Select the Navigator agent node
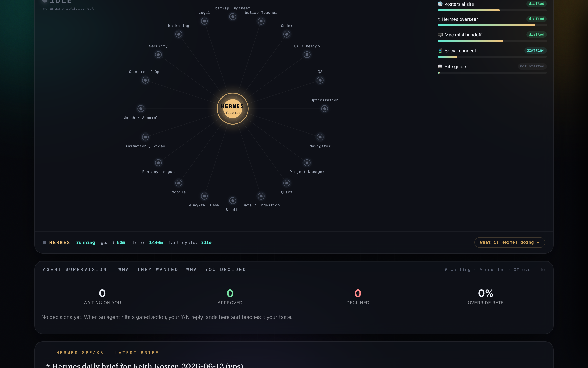Viewport: 588px width, 368px height. pyautogui.click(x=320, y=137)
